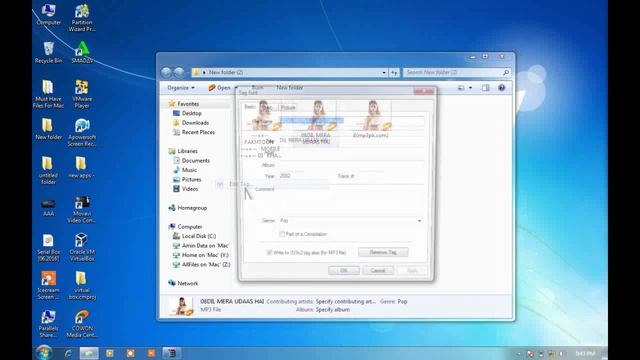Screen dimensions: 640x360
Task: Select the AAA desktop icon
Action: click(x=48, y=207)
